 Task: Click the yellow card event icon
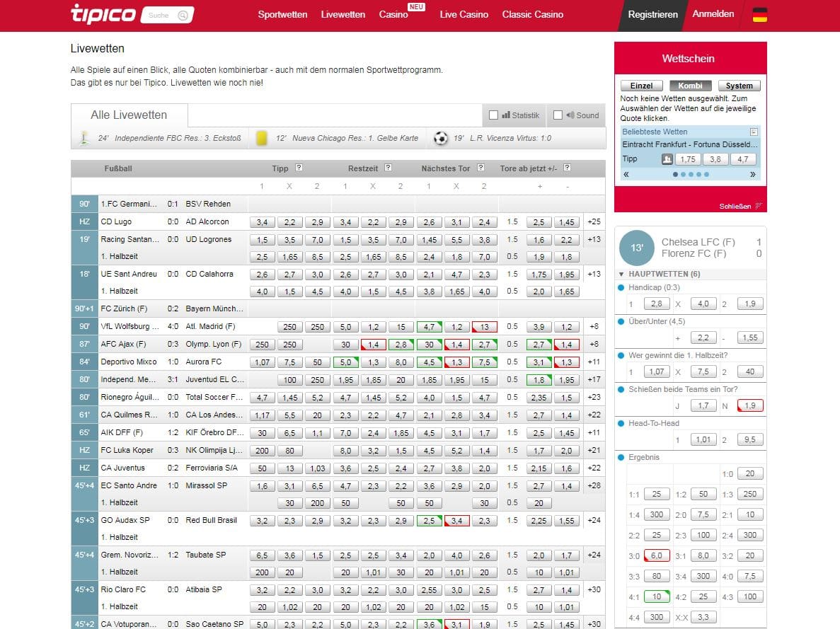(x=261, y=138)
